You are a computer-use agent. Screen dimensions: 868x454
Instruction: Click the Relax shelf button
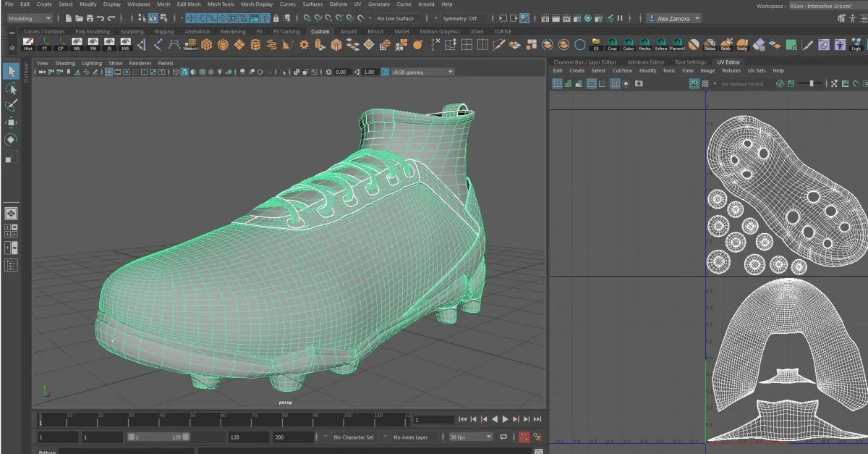[x=710, y=45]
